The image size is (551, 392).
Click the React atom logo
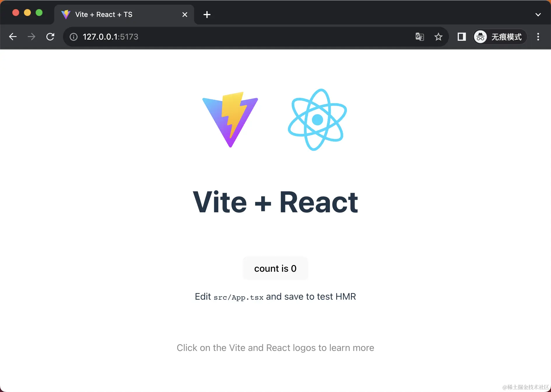(317, 120)
